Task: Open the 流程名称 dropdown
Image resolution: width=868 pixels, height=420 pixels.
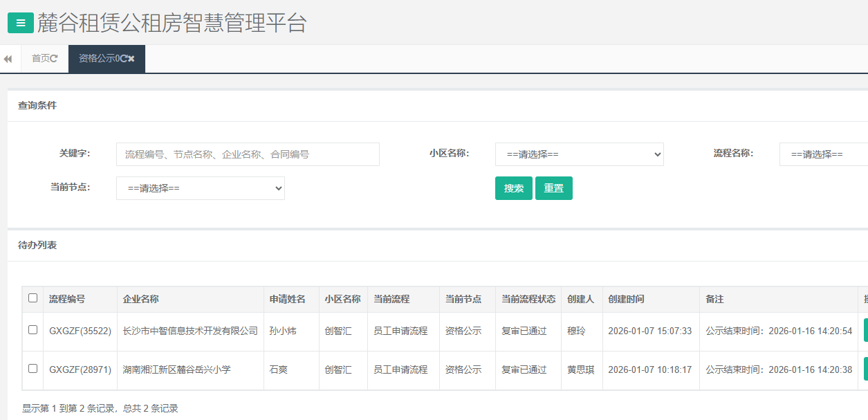Action: [x=823, y=154]
